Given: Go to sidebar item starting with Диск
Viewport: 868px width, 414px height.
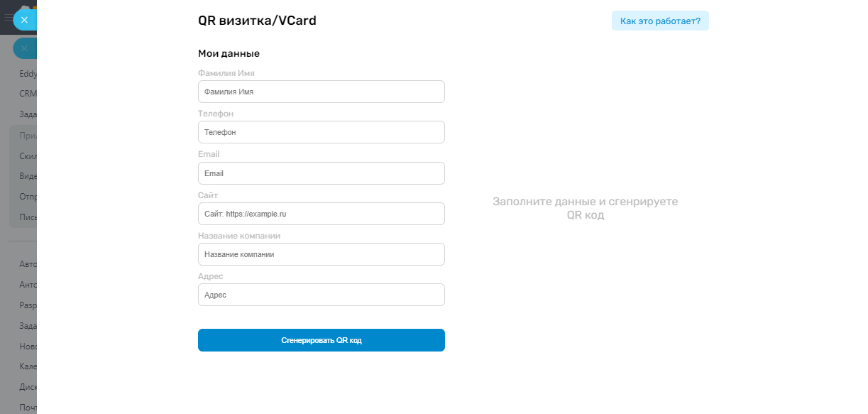Looking at the screenshot, I should point(28,388).
